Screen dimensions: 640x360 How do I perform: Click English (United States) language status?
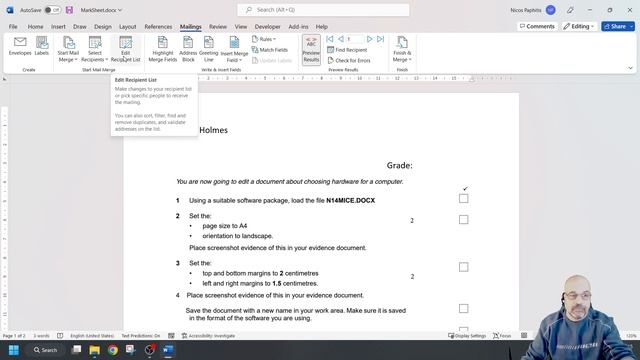pos(92,336)
